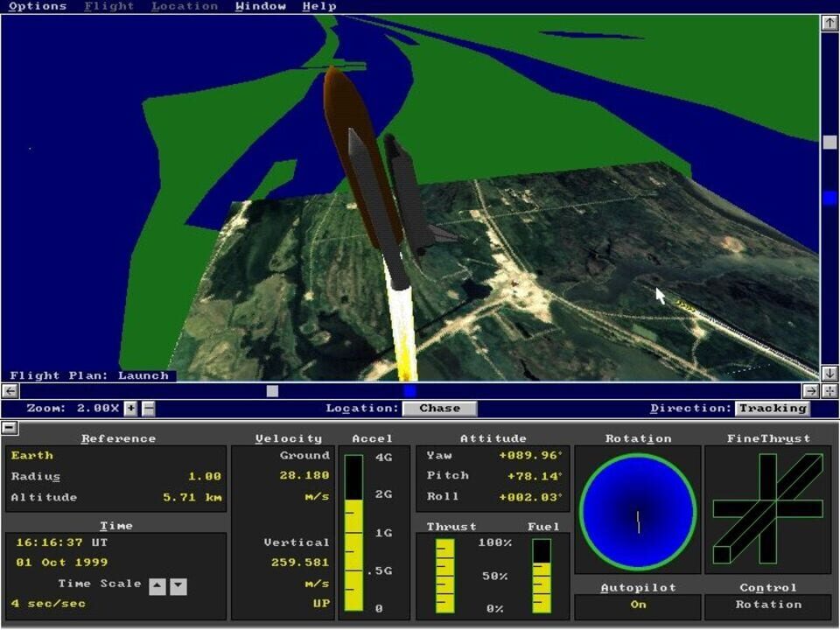Open the Location Chase selector
The image size is (840, 630).
coord(440,408)
